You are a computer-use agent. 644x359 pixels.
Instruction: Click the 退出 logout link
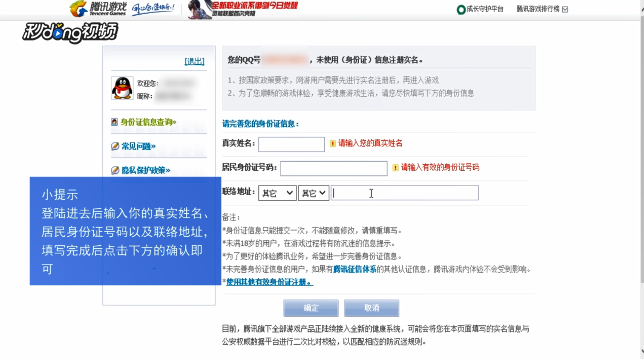click(x=194, y=61)
